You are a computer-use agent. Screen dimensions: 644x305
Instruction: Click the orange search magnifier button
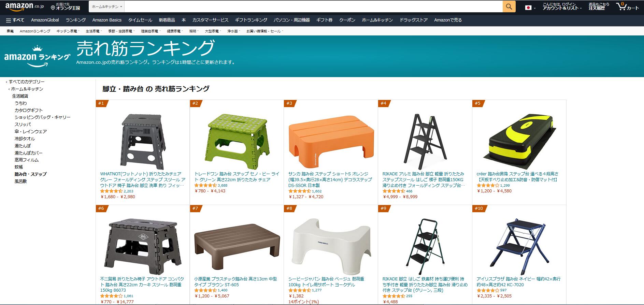click(x=509, y=6)
